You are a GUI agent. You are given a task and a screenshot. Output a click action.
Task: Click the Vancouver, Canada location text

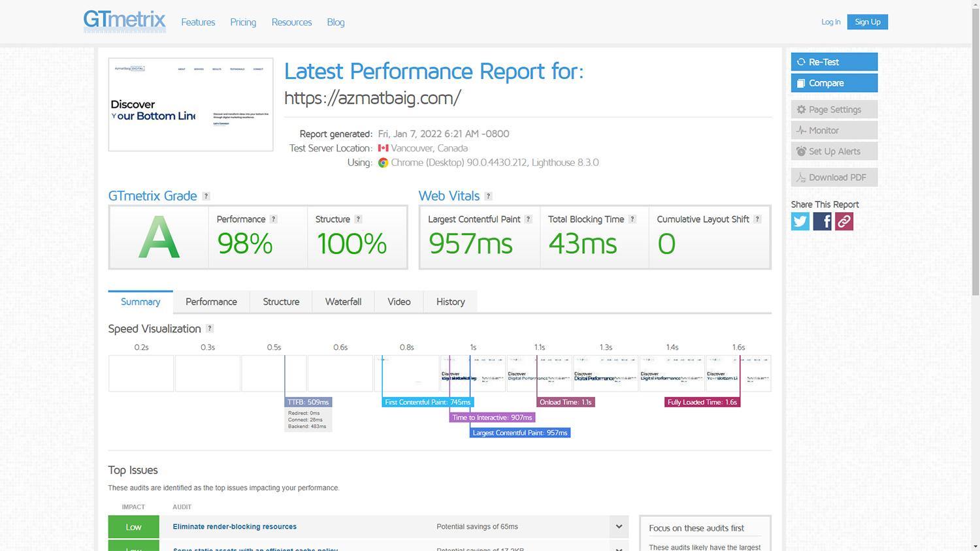[429, 148]
